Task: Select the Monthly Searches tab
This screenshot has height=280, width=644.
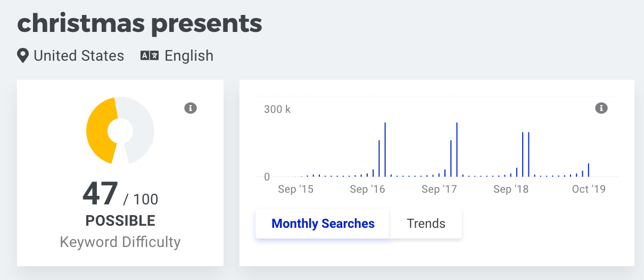Action: point(323,224)
